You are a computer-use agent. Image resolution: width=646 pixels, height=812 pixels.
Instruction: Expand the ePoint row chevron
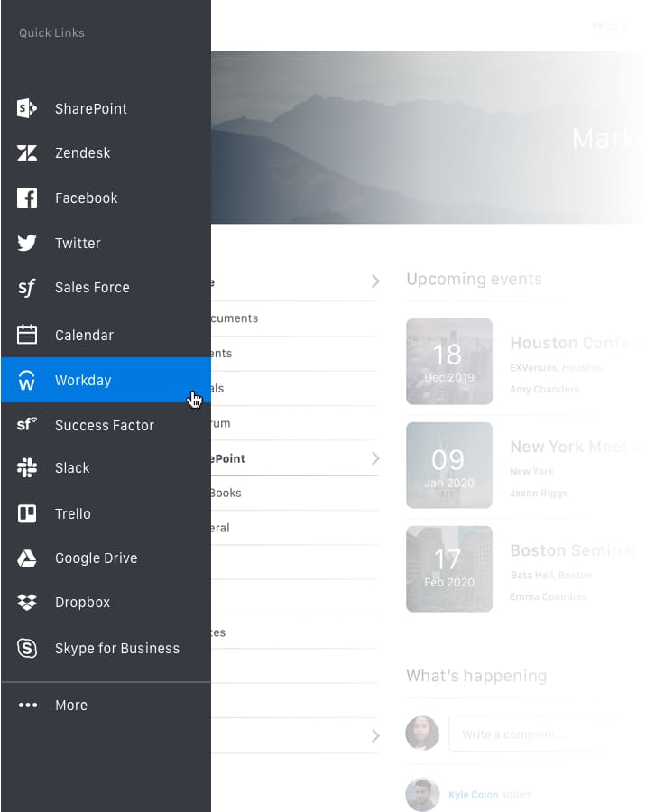(x=375, y=458)
